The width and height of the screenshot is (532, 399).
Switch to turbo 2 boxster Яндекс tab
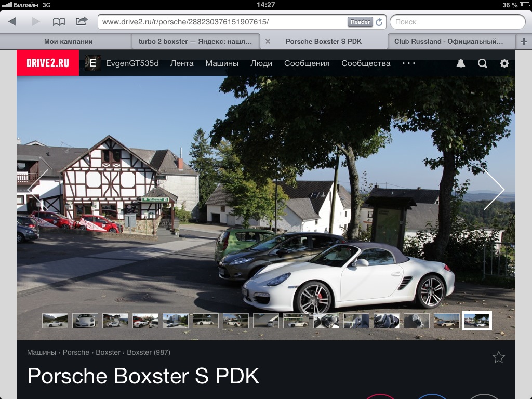195,42
